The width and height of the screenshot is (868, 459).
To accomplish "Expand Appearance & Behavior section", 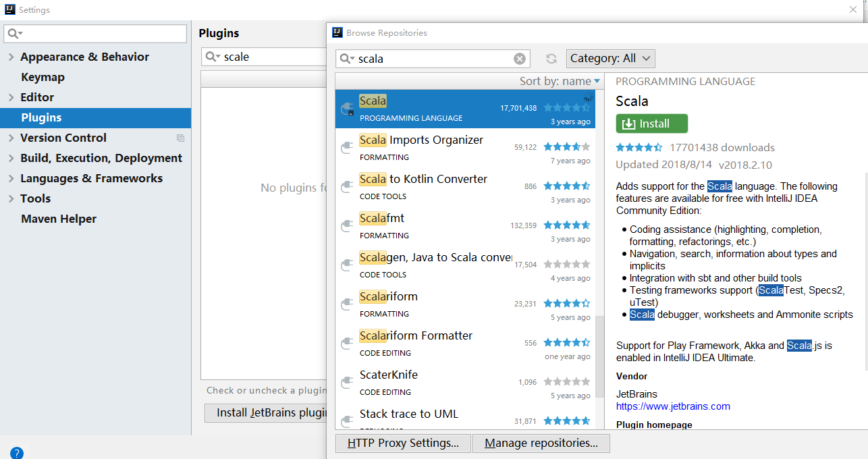I will tap(11, 57).
